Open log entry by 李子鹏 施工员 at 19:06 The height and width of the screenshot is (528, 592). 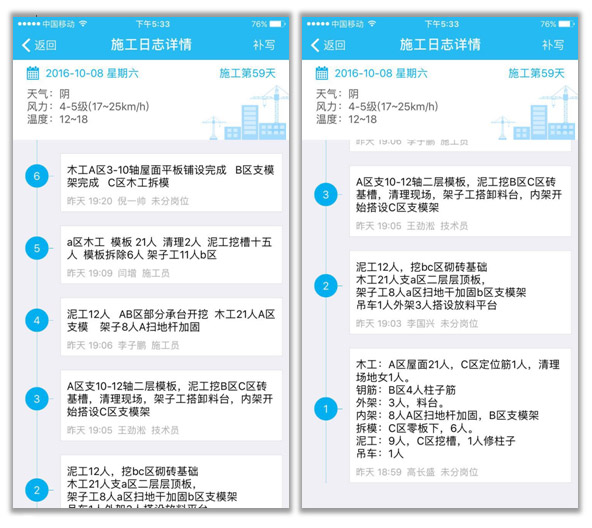tap(171, 327)
